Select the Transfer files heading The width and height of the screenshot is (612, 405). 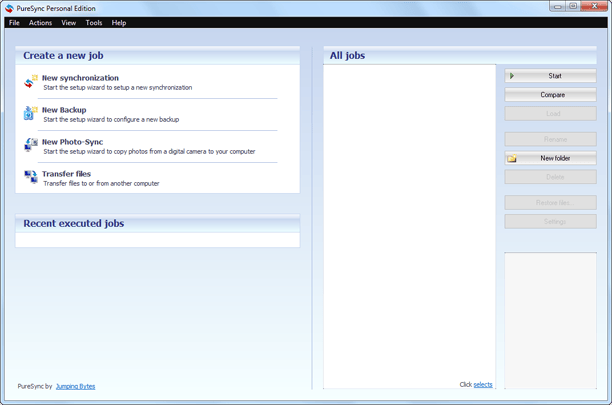[x=66, y=174]
